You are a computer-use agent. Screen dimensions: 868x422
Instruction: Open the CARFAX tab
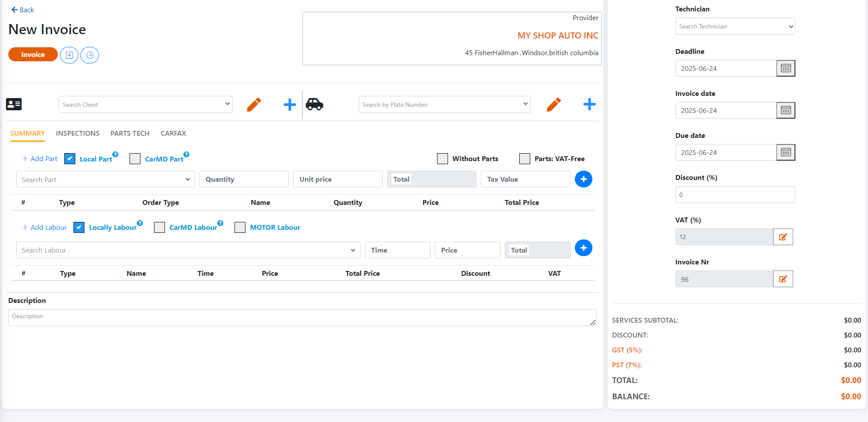pos(173,134)
